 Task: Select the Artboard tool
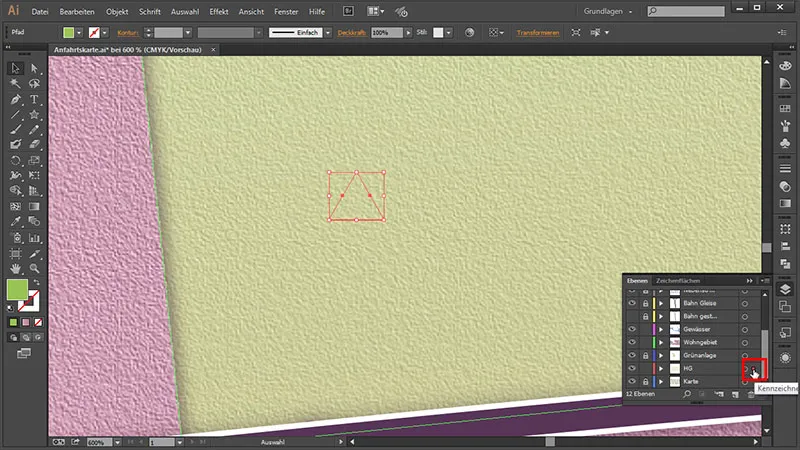[x=15, y=253]
